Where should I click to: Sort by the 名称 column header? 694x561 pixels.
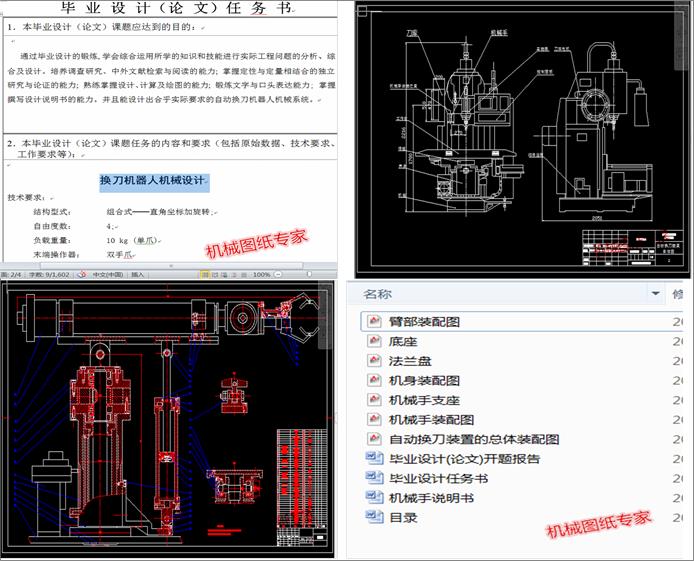click(377, 294)
